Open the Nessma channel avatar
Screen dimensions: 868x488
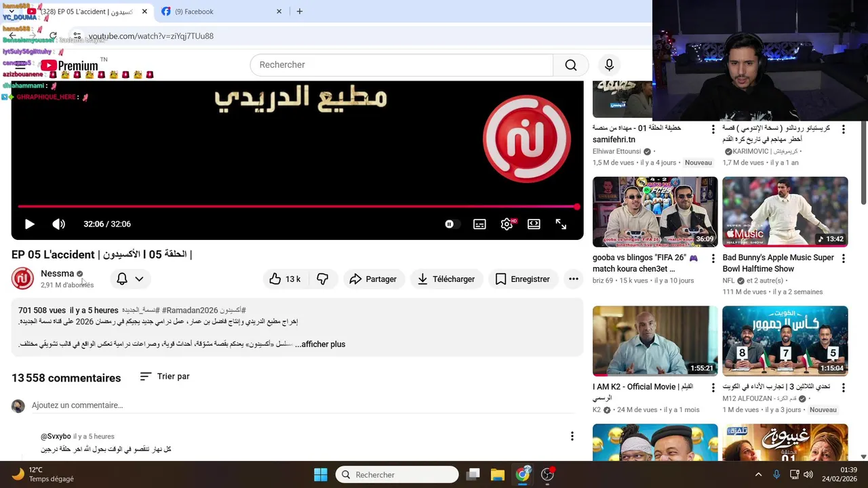point(22,279)
